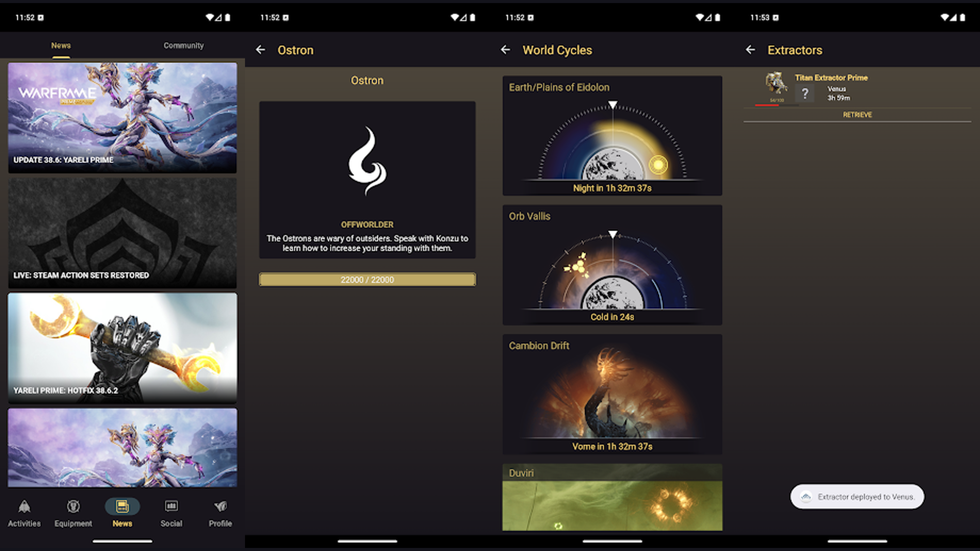Open Live: Steam Action Sets Restored article

pyautogui.click(x=122, y=233)
